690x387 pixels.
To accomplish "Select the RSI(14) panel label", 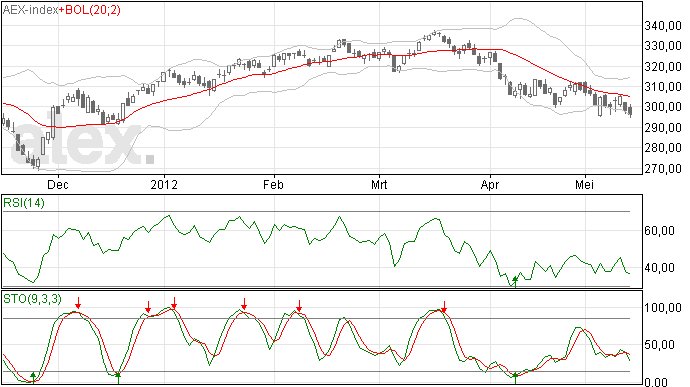I will (x=24, y=203).
